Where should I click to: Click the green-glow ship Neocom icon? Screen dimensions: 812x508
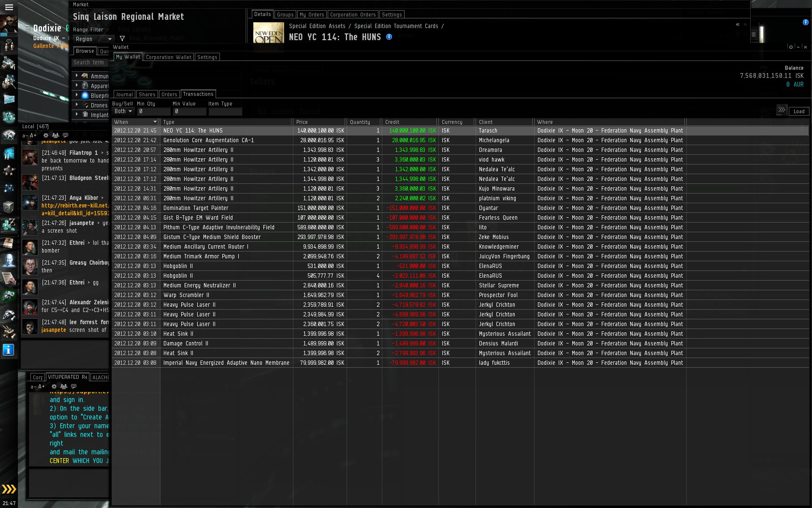[9, 296]
